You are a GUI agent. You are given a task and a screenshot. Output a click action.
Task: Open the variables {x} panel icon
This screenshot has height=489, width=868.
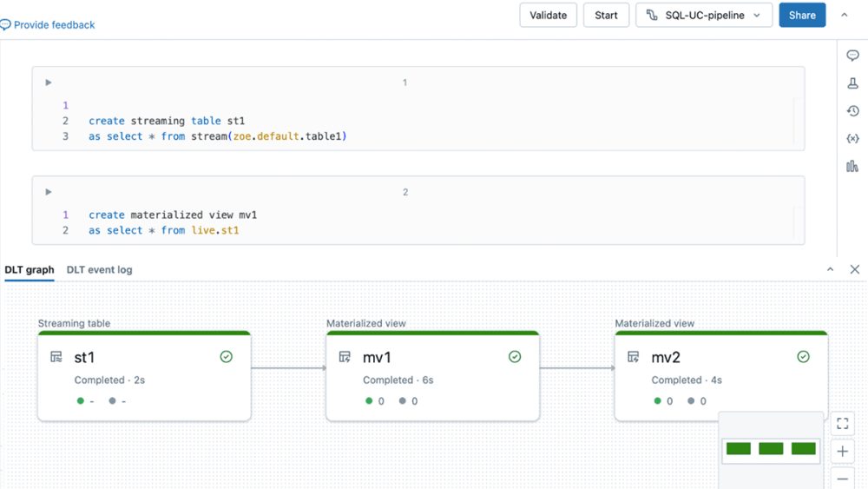(852, 139)
